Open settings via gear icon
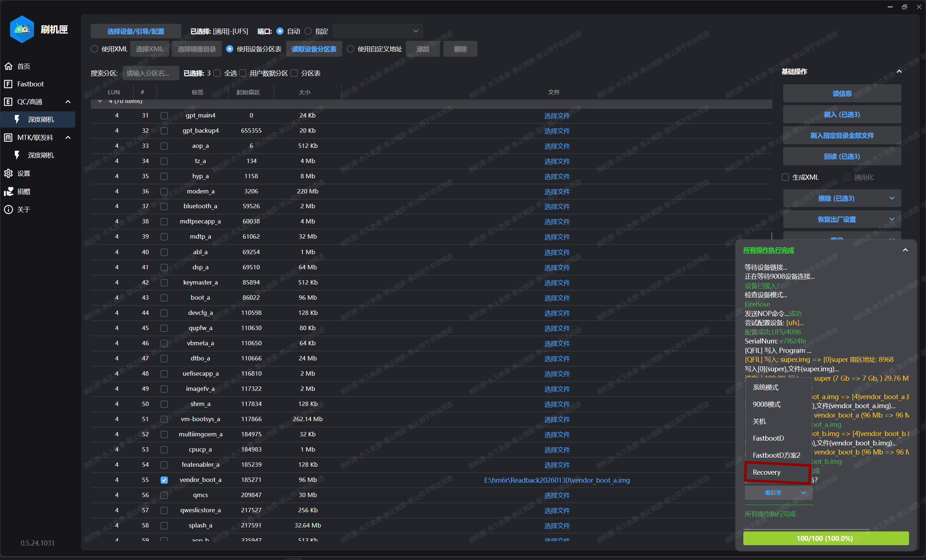Screen dimensions: 926x560 (x=8, y=173)
